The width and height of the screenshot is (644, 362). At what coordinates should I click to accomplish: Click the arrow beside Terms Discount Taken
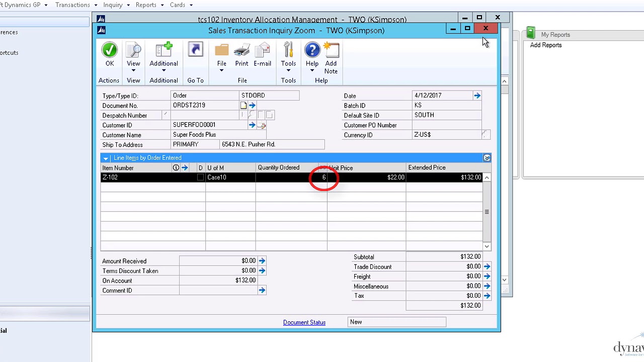(x=262, y=270)
